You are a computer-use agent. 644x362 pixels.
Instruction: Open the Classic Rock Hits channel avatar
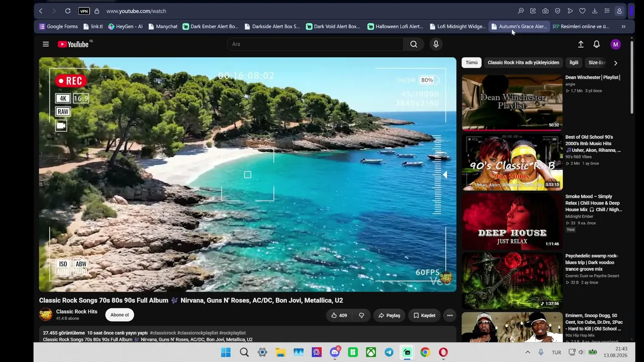click(46, 315)
